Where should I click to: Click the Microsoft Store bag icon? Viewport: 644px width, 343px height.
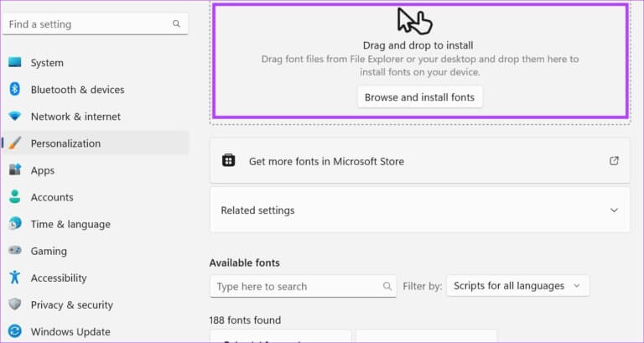click(228, 160)
